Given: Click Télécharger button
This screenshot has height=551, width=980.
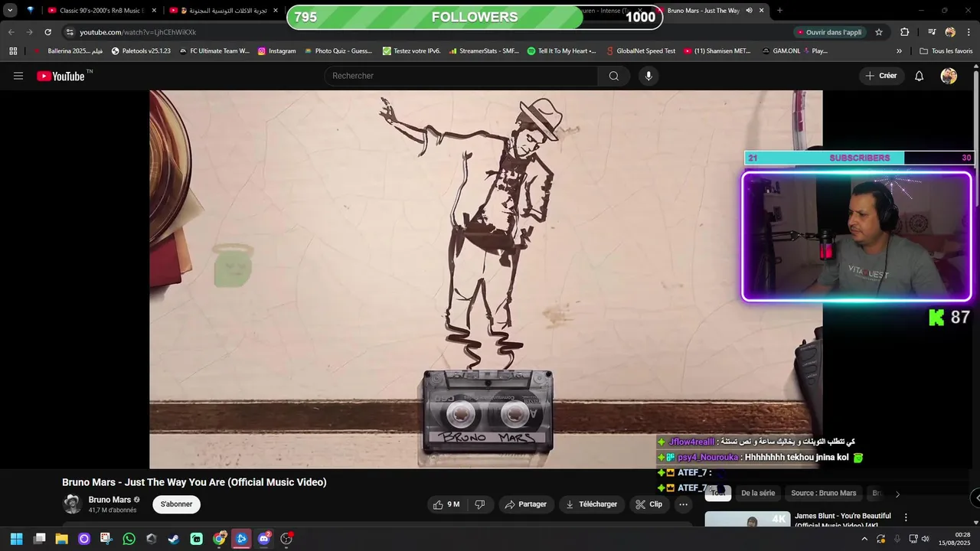Looking at the screenshot, I should pyautogui.click(x=591, y=504).
